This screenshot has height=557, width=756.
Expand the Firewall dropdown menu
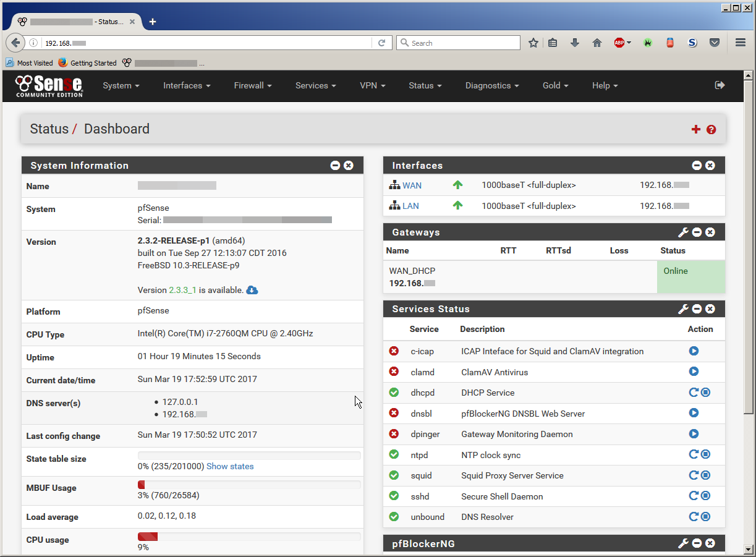(x=253, y=85)
